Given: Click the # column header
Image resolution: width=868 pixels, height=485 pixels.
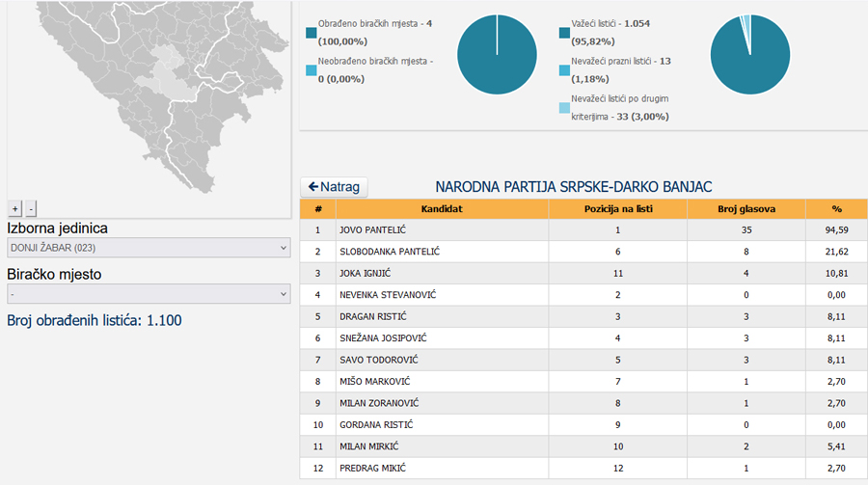Looking at the screenshot, I should [x=317, y=209].
